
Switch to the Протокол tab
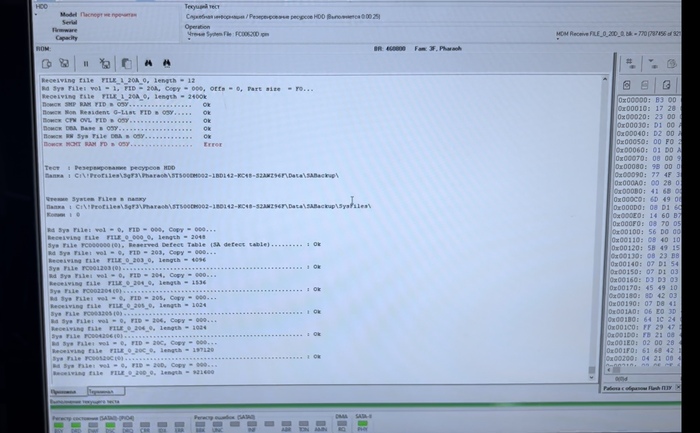[x=64, y=391]
